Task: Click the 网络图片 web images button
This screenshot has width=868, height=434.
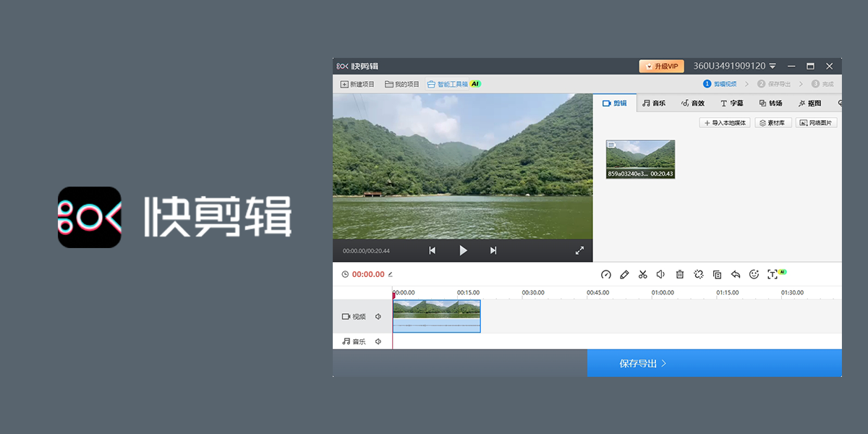Action: coord(817,123)
